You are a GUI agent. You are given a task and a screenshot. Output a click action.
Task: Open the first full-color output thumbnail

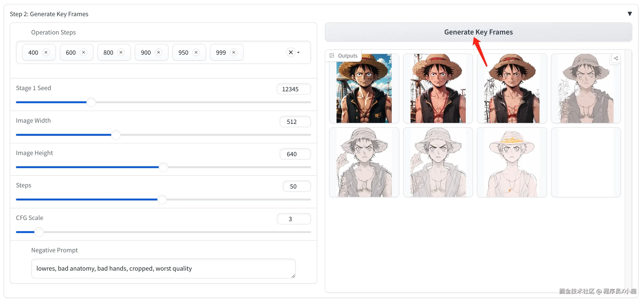(x=364, y=88)
